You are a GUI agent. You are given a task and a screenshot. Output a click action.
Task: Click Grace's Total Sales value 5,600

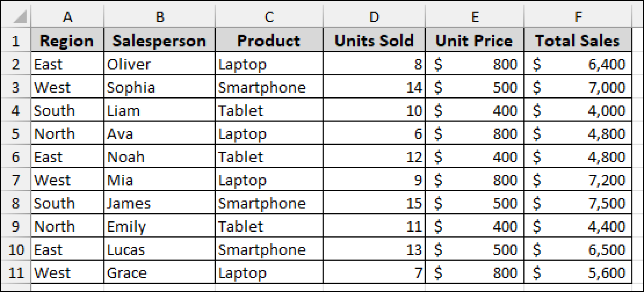(579, 273)
